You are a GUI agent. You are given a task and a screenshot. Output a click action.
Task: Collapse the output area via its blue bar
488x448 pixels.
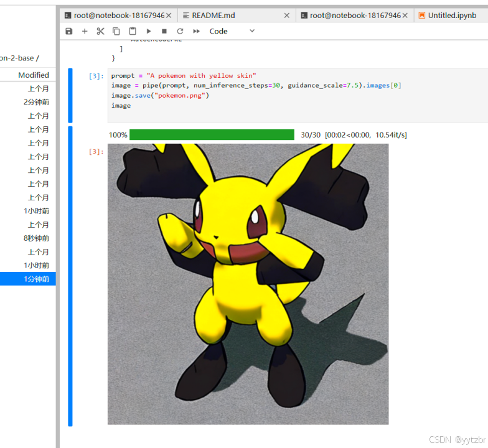pyautogui.click(x=70, y=276)
